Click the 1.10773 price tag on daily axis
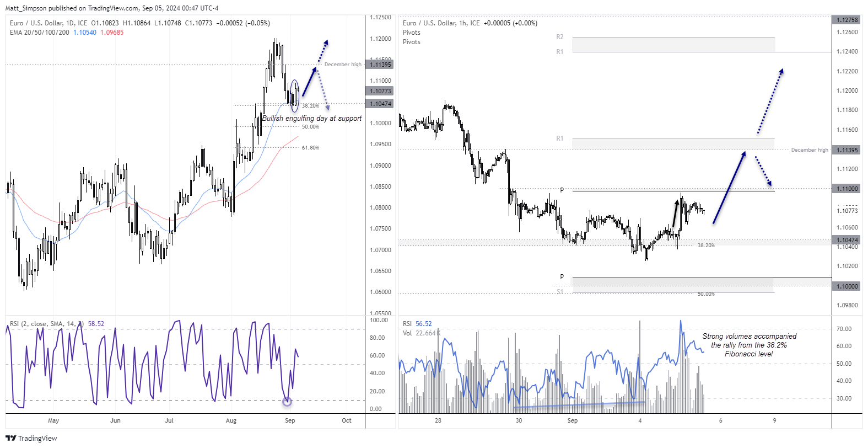Viewport: 868px width, 448px height. (380, 91)
